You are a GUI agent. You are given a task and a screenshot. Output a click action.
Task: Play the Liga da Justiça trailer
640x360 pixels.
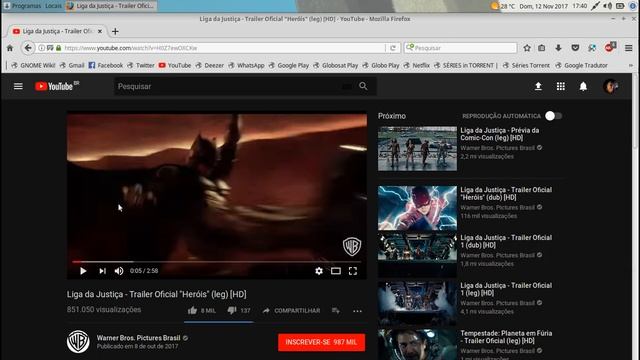pyautogui.click(x=83, y=271)
